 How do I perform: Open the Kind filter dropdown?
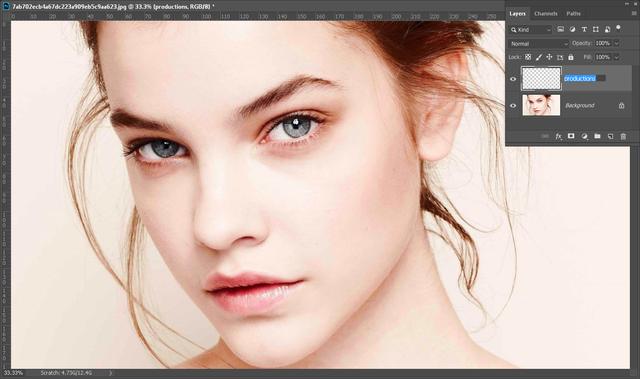[531, 29]
